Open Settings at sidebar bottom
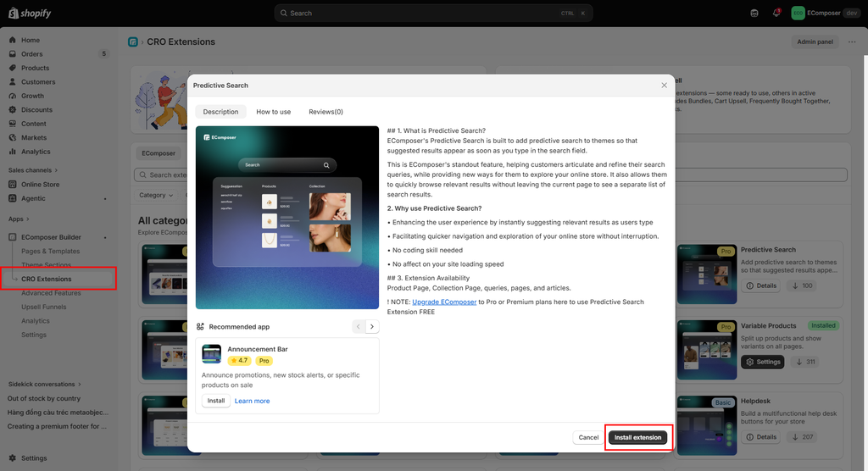This screenshot has width=868, height=471. click(34, 457)
